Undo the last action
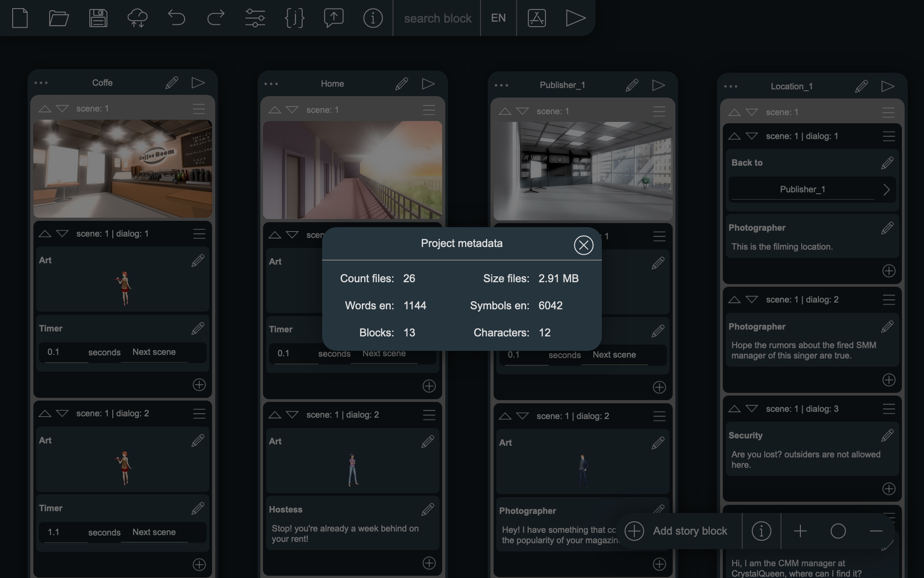This screenshot has height=578, width=924. point(177,18)
